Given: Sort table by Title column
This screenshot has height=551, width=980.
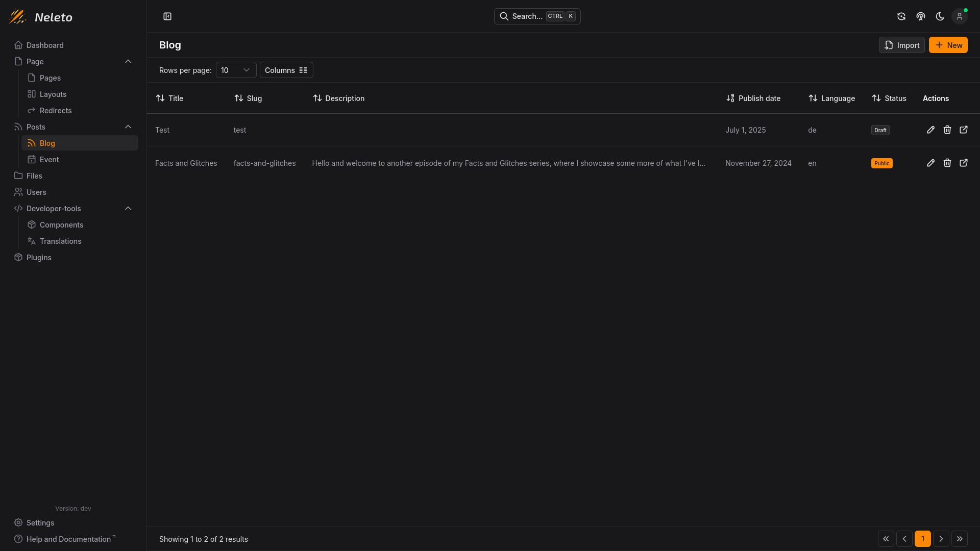Looking at the screenshot, I should coord(169,98).
